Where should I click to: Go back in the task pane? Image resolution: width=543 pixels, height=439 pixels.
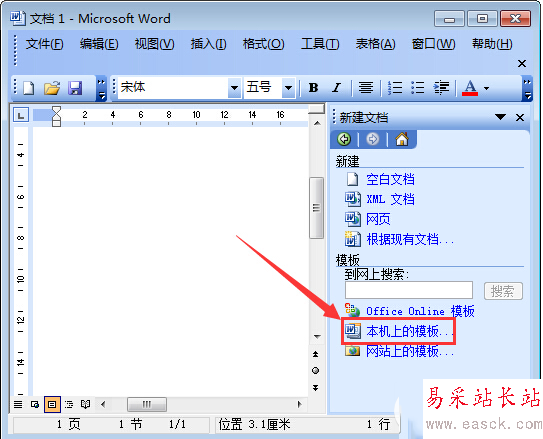click(344, 139)
